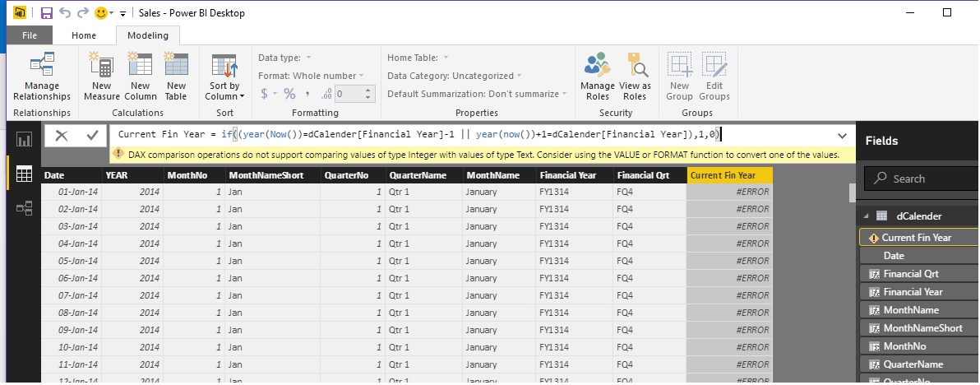Click the Financial Qrt column header
Viewport: 980px width, 385px height.
649,175
